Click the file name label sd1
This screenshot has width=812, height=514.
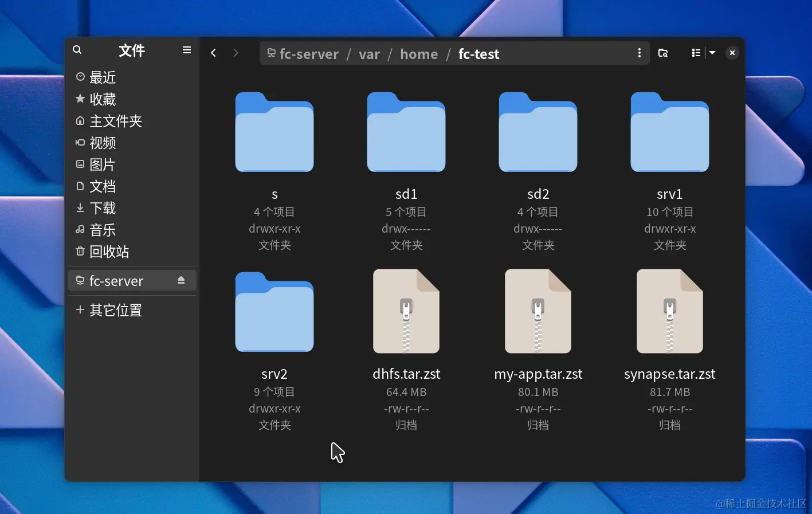pyautogui.click(x=406, y=194)
